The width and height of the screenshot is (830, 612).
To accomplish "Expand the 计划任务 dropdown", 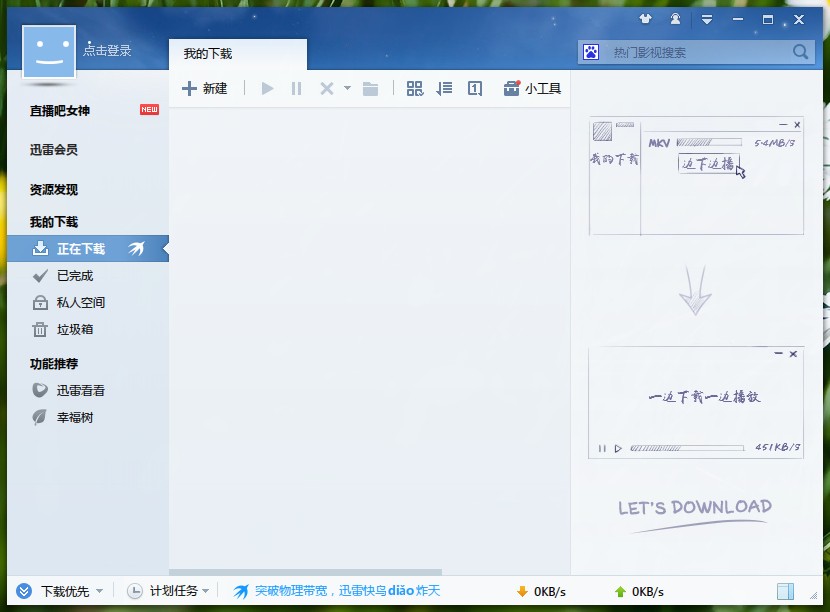I will 168,591.
